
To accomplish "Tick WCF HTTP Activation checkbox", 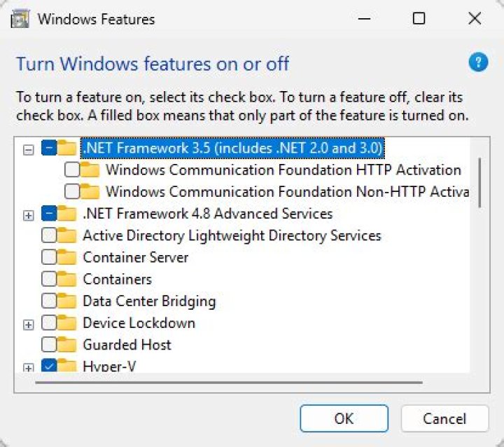I will [x=71, y=170].
